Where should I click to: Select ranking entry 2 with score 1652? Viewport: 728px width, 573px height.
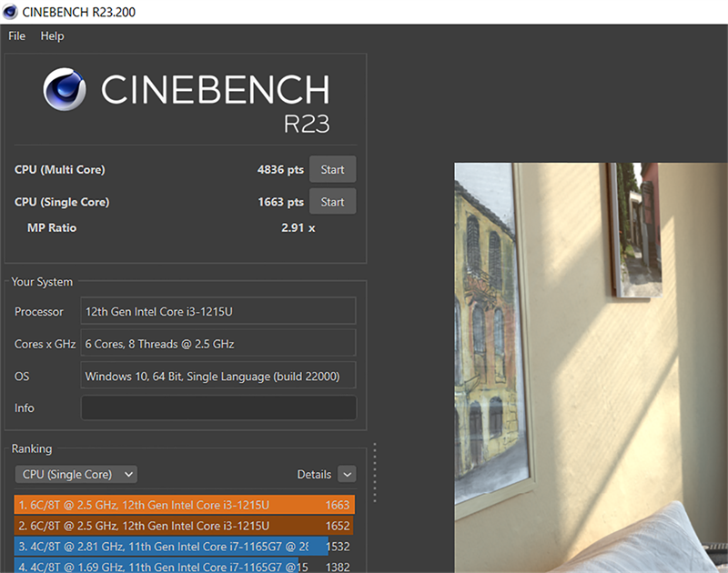(x=185, y=526)
